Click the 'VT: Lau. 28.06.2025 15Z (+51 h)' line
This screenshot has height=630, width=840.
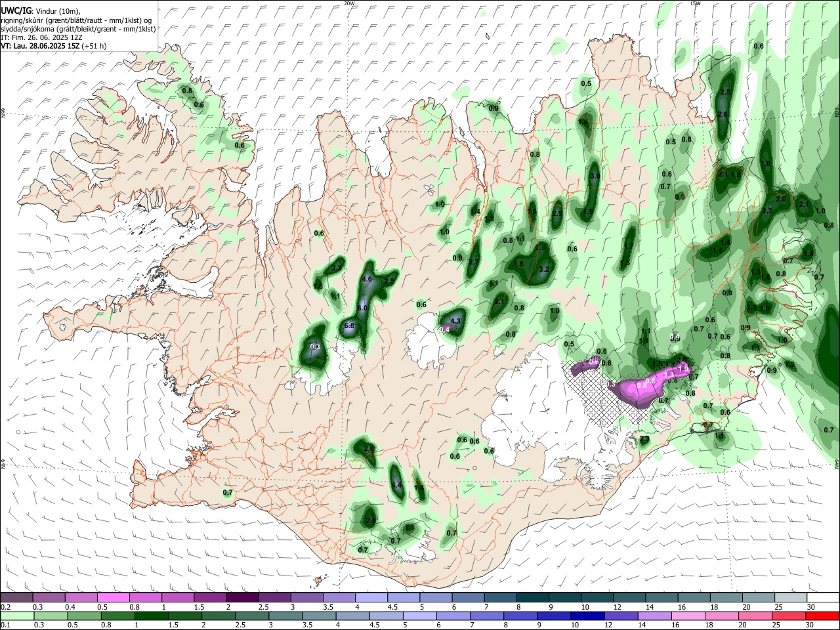point(54,46)
